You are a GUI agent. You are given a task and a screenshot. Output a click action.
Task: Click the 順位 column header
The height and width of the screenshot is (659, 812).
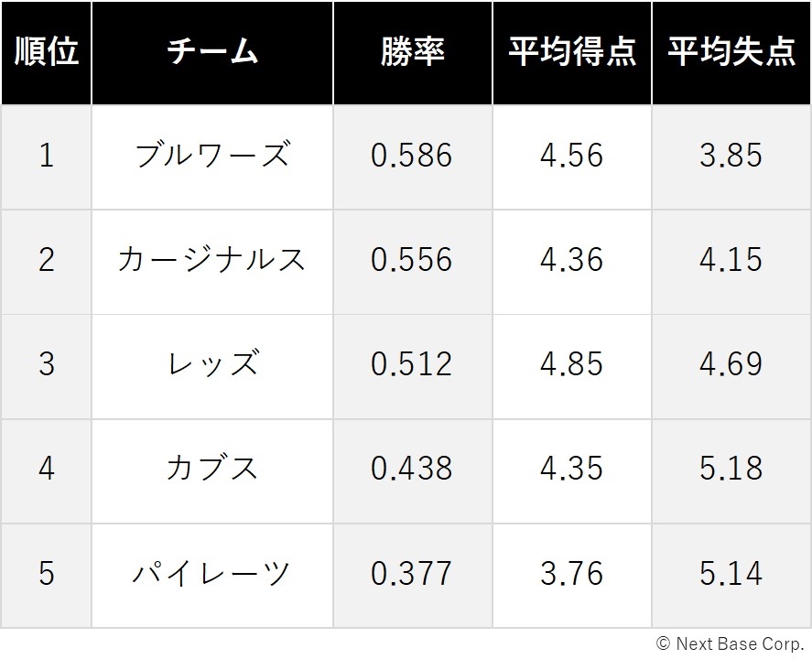click(x=46, y=53)
